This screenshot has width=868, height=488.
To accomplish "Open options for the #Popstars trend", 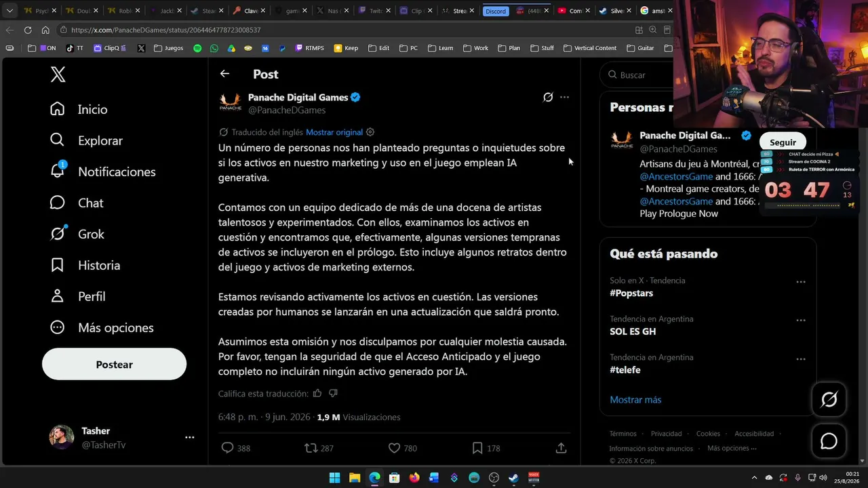I will coord(801,282).
